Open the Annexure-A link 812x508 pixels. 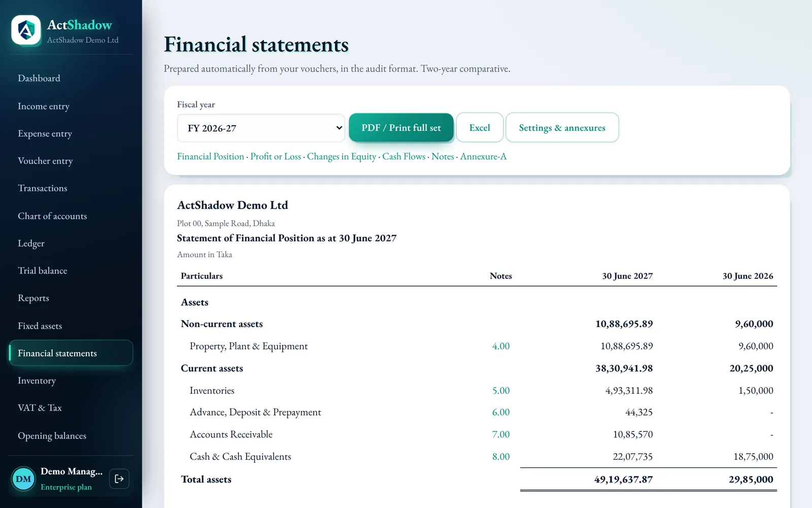tap(483, 156)
